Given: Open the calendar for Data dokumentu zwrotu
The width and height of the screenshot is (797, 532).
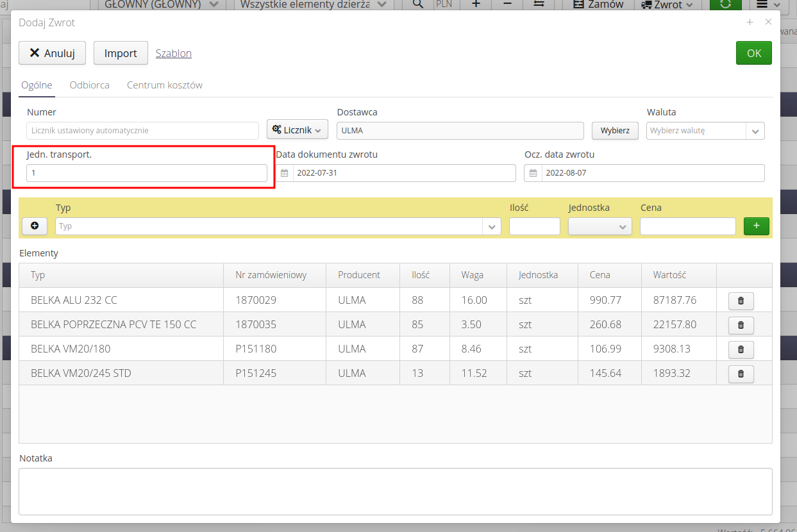Looking at the screenshot, I should coord(283,172).
